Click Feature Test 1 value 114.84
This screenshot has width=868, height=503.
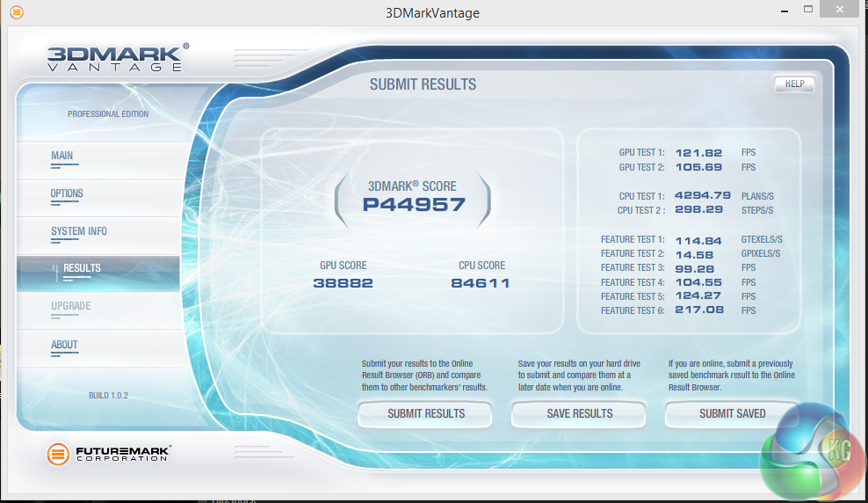coord(698,241)
